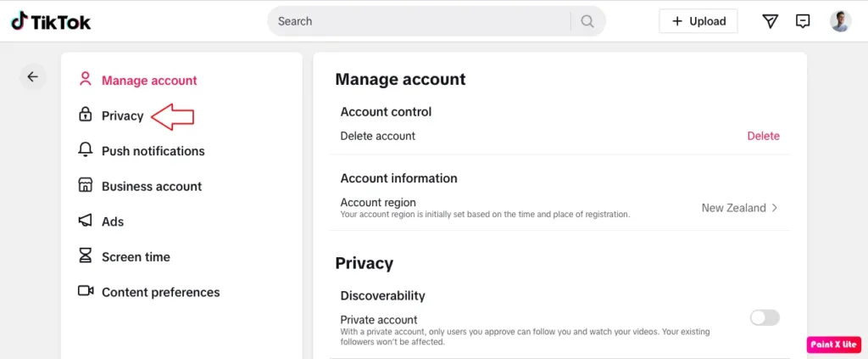
Task: Click the back arrow button
Action: coord(32,77)
